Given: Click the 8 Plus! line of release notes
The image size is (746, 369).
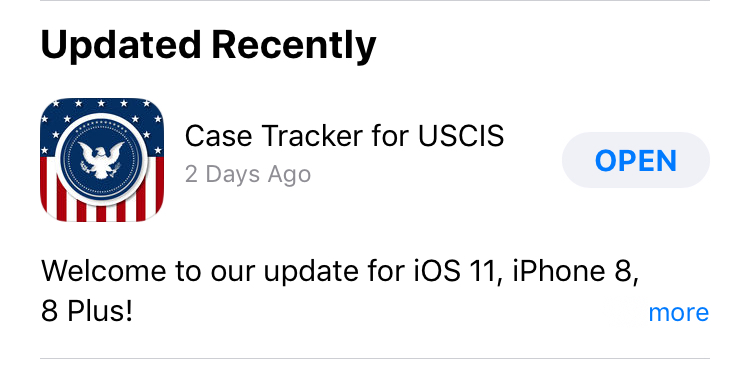Looking at the screenshot, I should pyautogui.click(x=87, y=312).
